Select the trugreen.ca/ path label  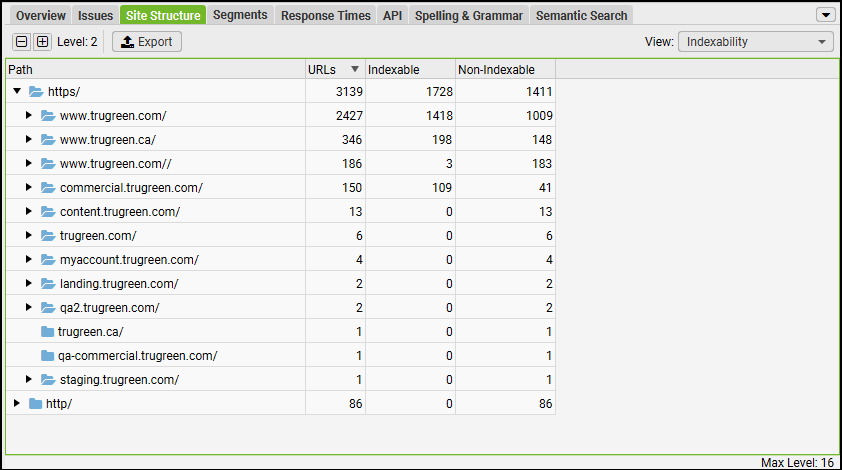click(x=90, y=331)
